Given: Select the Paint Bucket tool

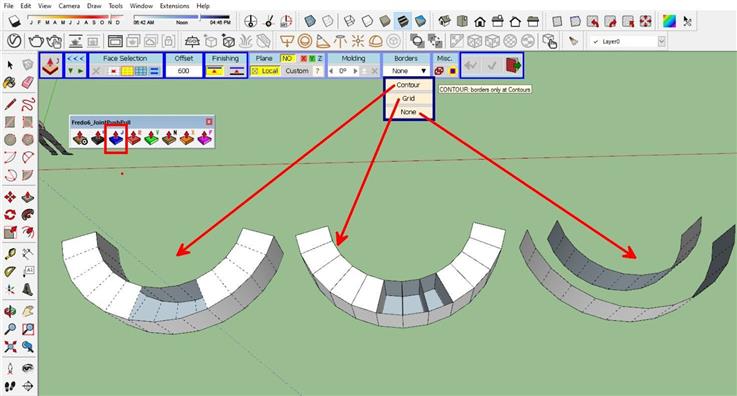Looking at the screenshot, I should (10, 83).
